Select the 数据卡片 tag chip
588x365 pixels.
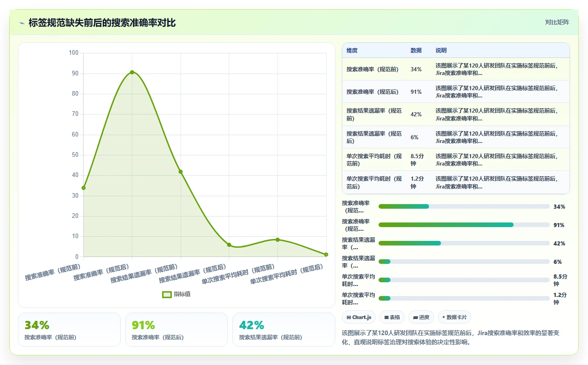[x=454, y=317]
